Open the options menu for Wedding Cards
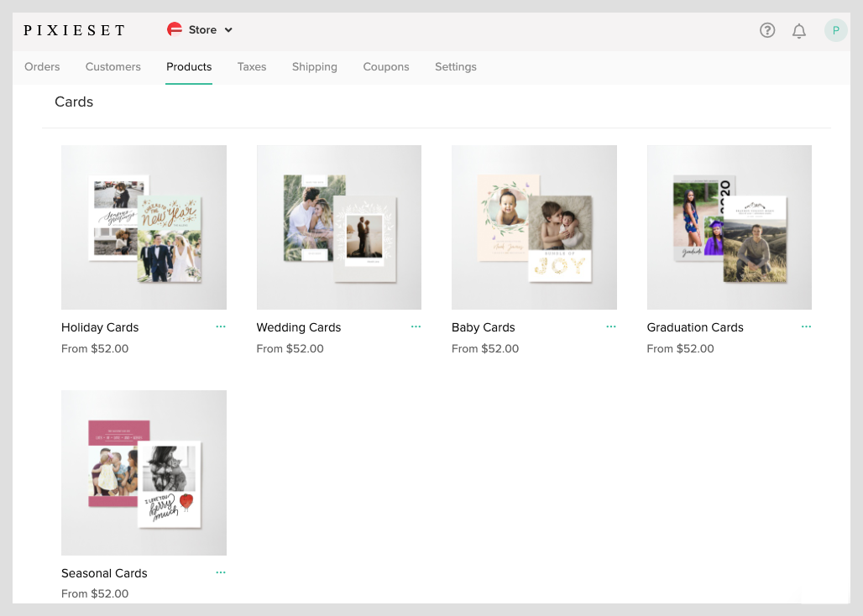863x616 pixels. coord(416,326)
